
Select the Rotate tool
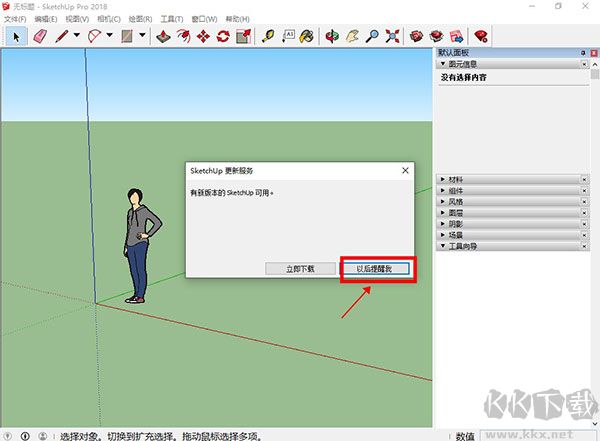tap(223, 36)
